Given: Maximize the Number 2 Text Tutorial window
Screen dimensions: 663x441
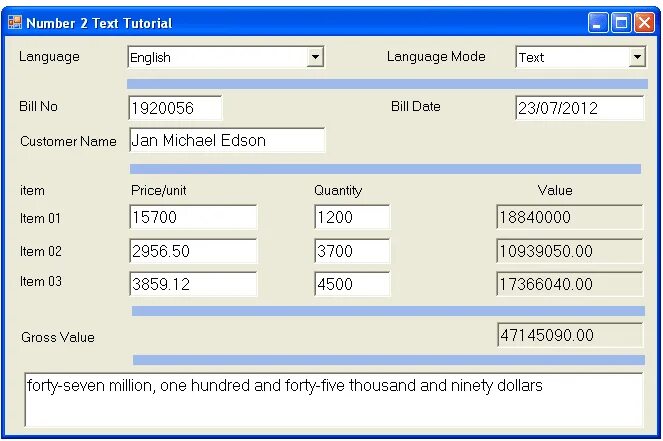Looking at the screenshot, I should [x=621, y=22].
